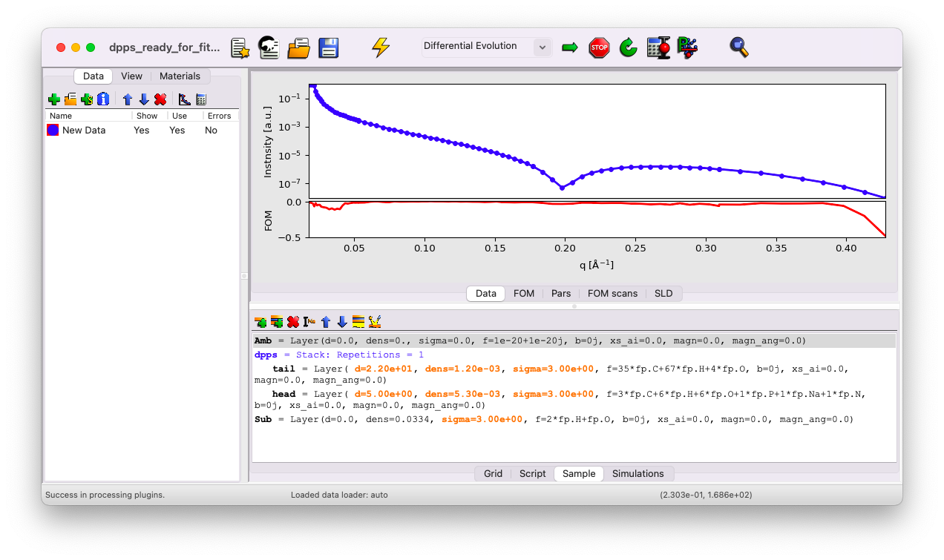Screen dimensions: 944x560
Task: Edit instrument settings icon in the sample toolbar
Action: point(375,322)
